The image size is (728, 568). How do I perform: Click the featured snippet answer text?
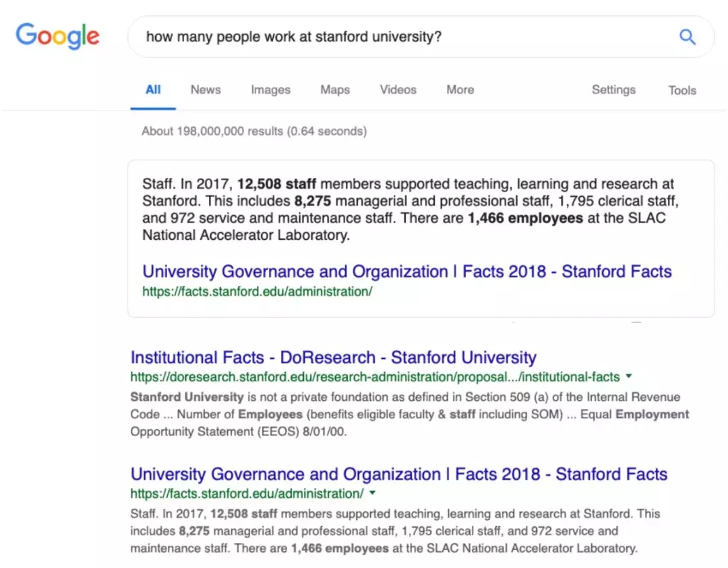click(411, 210)
